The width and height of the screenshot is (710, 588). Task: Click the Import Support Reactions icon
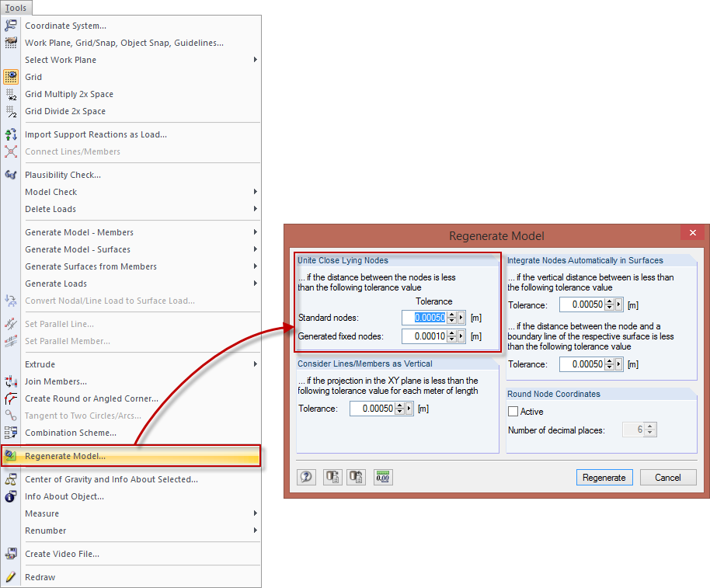(11, 134)
